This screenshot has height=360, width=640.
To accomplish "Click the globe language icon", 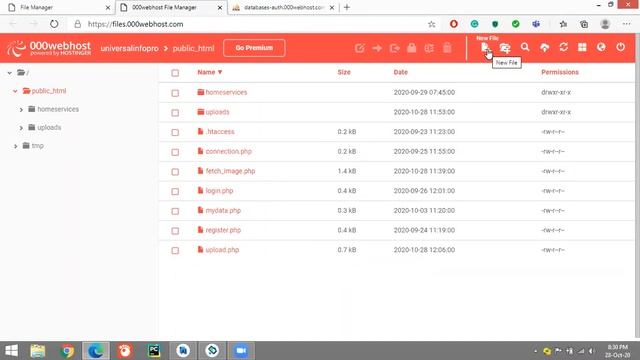I will tap(601, 47).
